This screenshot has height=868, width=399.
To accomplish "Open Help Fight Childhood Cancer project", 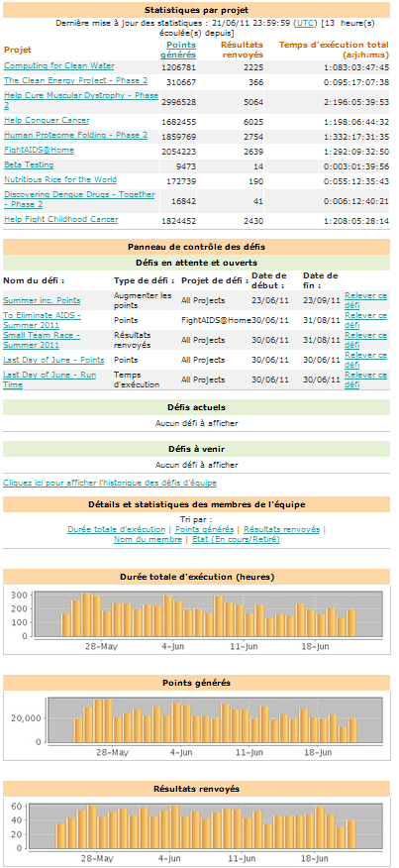I will [60, 220].
